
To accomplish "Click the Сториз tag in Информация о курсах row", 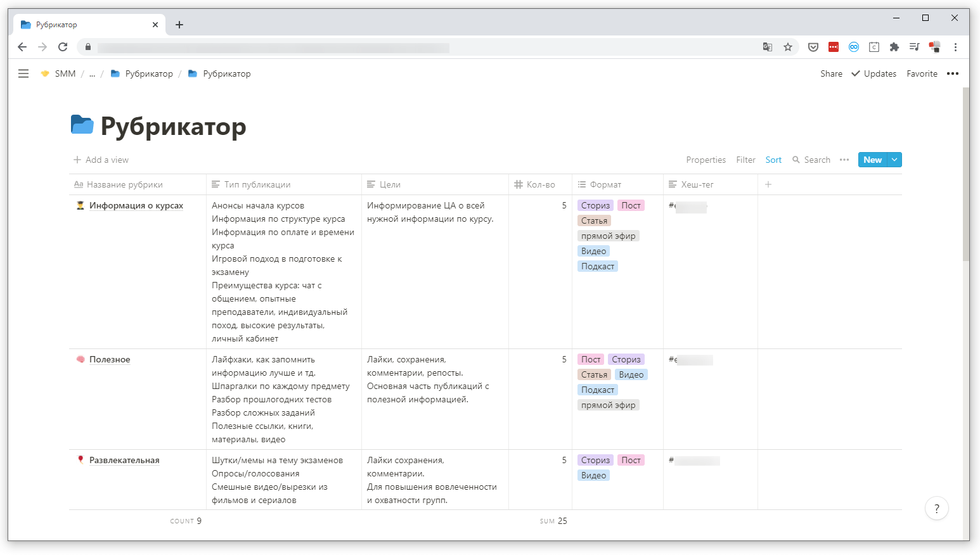I will (595, 205).
